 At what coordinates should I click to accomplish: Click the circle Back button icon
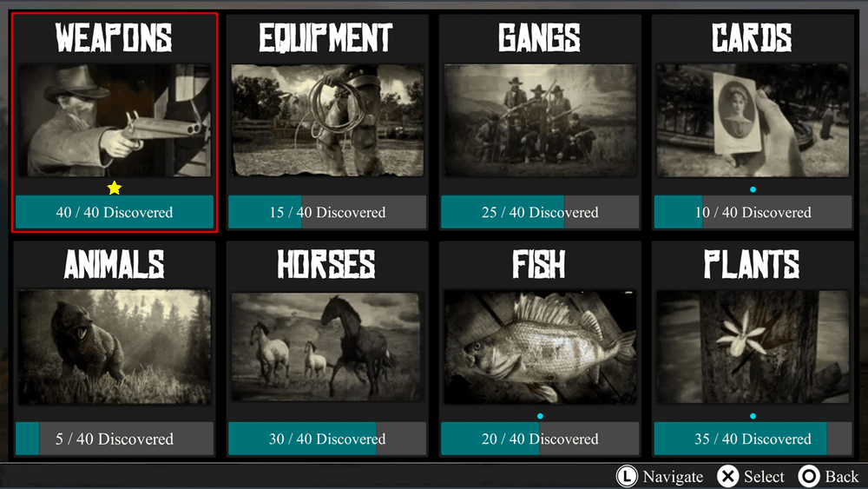[809, 476]
